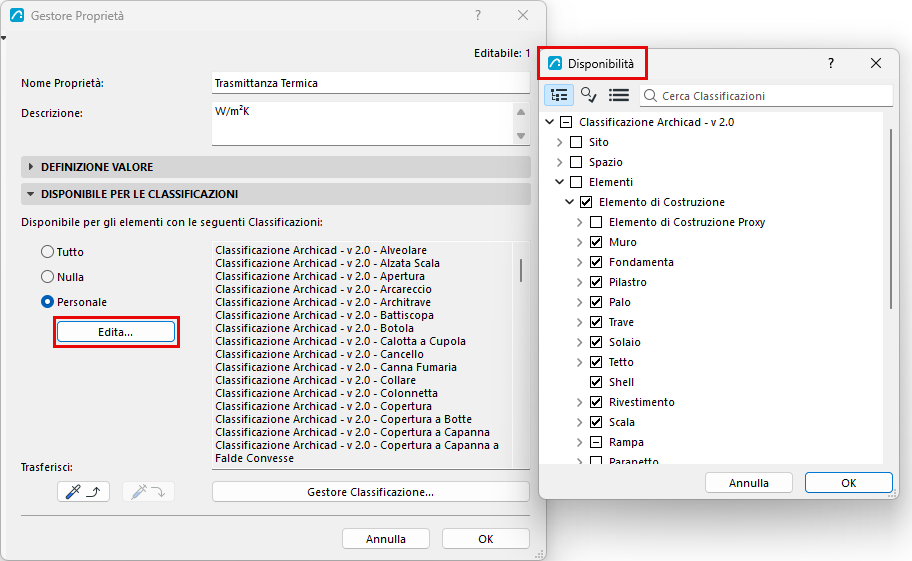Uncheck the Trave checkbox
912x561 pixels.
click(x=596, y=322)
